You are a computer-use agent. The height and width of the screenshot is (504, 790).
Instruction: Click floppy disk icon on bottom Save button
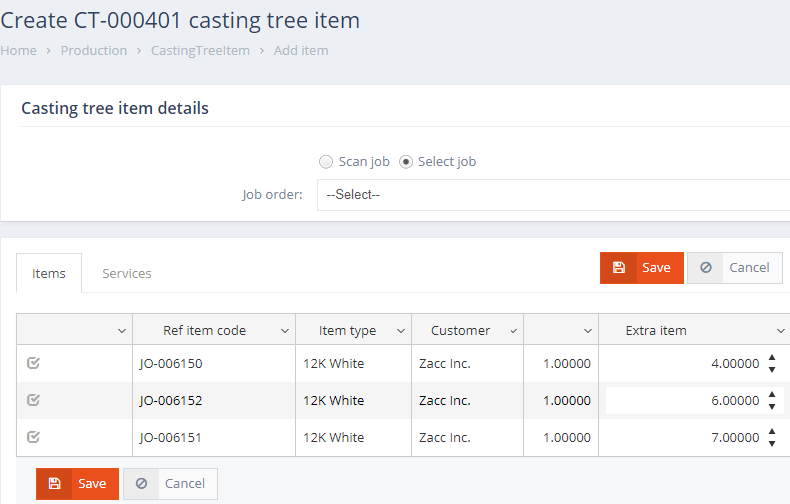pyautogui.click(x=55, y=484)
